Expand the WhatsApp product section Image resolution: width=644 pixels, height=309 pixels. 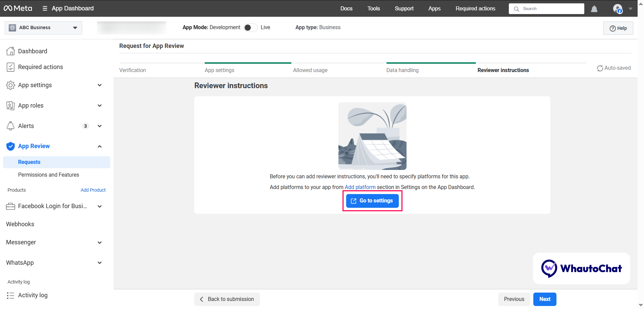click(x=100, y=263)
